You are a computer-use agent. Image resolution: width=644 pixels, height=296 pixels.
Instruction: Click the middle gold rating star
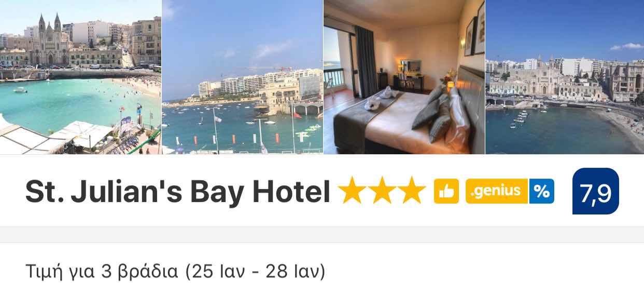382,191
